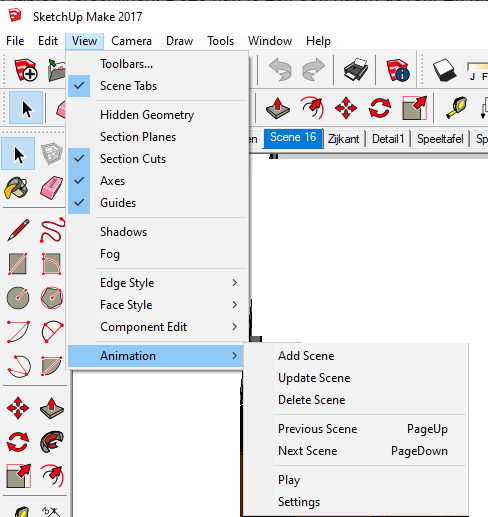Select the Push/Pull tool in top toolbar
Viewport: 488px width, 517px height.
(278, 108)
